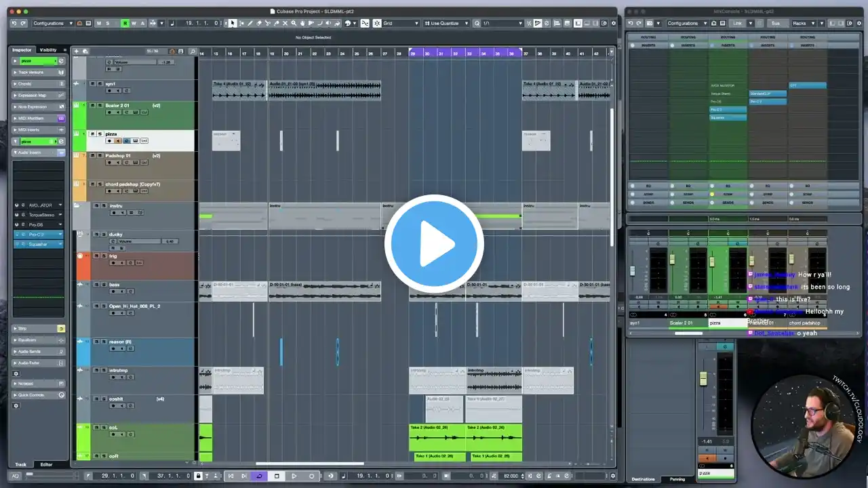
Task: Select the Object Selection arrow tool
Action: (232, 23)
